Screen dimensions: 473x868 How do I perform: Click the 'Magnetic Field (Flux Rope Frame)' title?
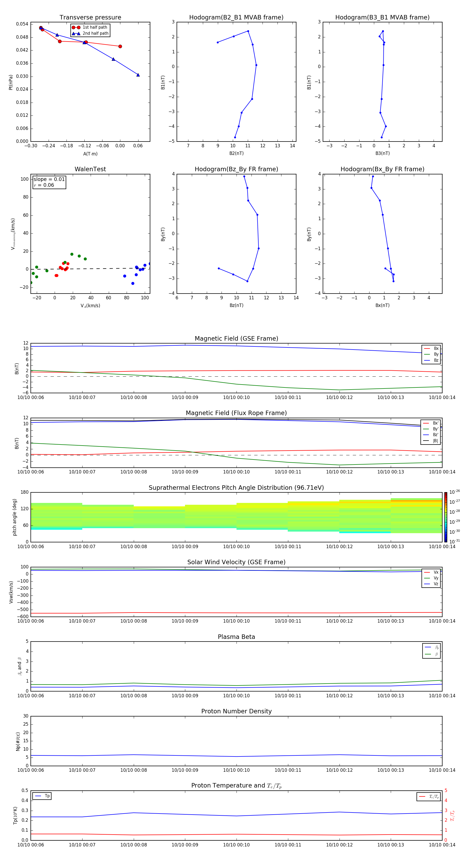tap(236, 413)
